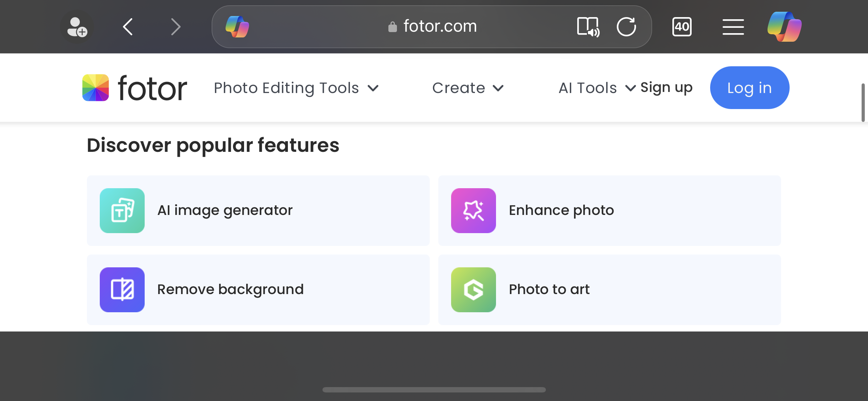Click the Remove background purple icon

coord(122,290)
